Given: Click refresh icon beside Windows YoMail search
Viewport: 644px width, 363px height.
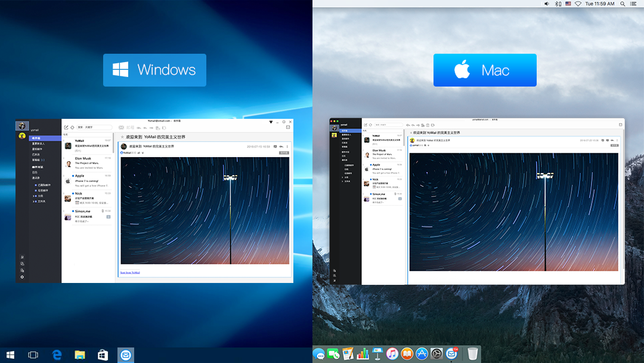Looking at the screenshot, I should 72,127.
